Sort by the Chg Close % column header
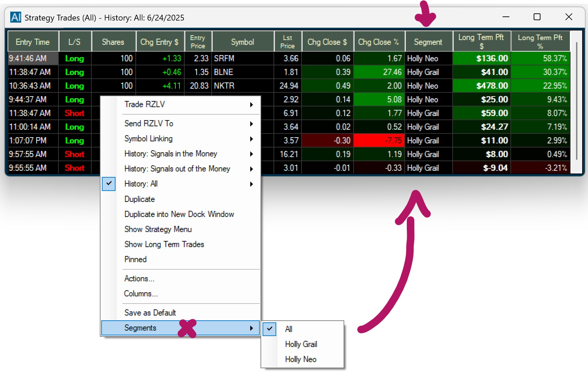 379,41
